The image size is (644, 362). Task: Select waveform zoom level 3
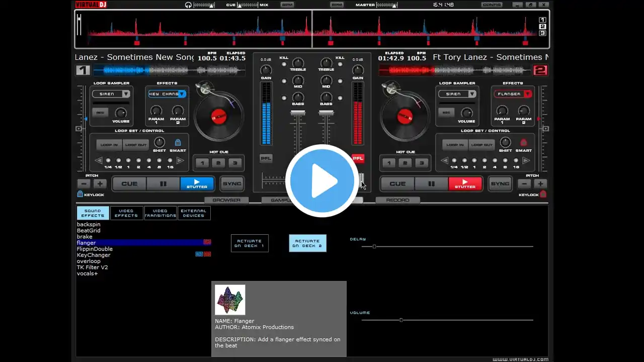point(542,33)
